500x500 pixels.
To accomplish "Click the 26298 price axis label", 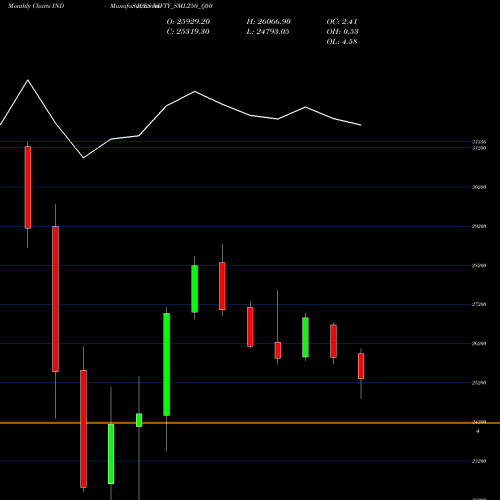I will (x=479, y=344).
